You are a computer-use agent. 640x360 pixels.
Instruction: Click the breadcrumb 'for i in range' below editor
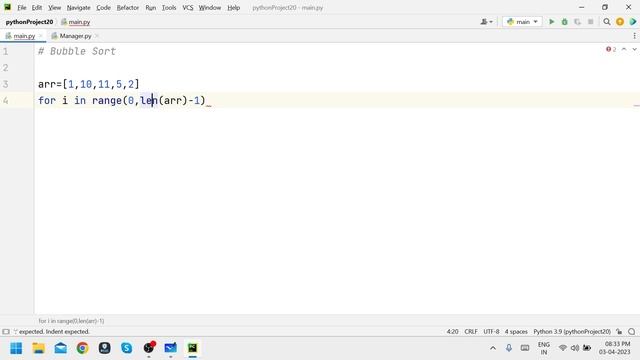(x=71, y=321)
